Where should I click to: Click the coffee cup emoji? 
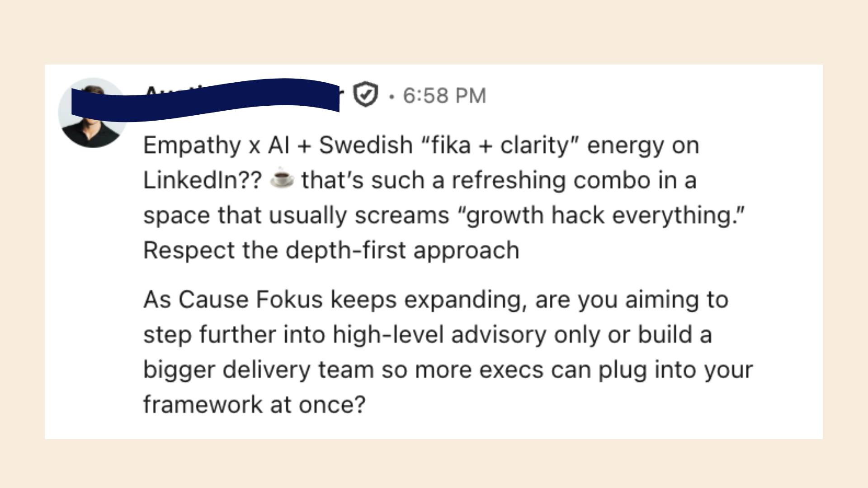(281, 180)
